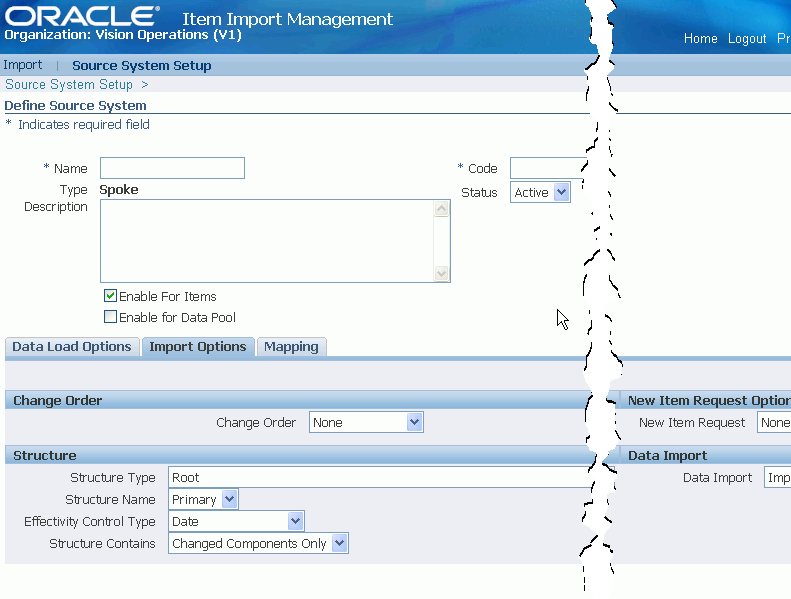Focus the Name input field
The width and height of the screenshot is (791, 599).
[172, 168]
